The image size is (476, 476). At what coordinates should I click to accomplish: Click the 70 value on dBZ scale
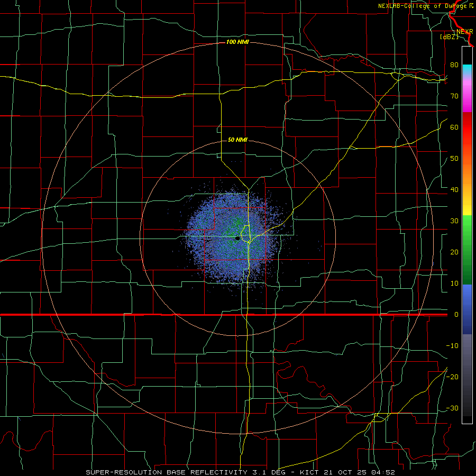pyautogui.click(x=454, y=96)
